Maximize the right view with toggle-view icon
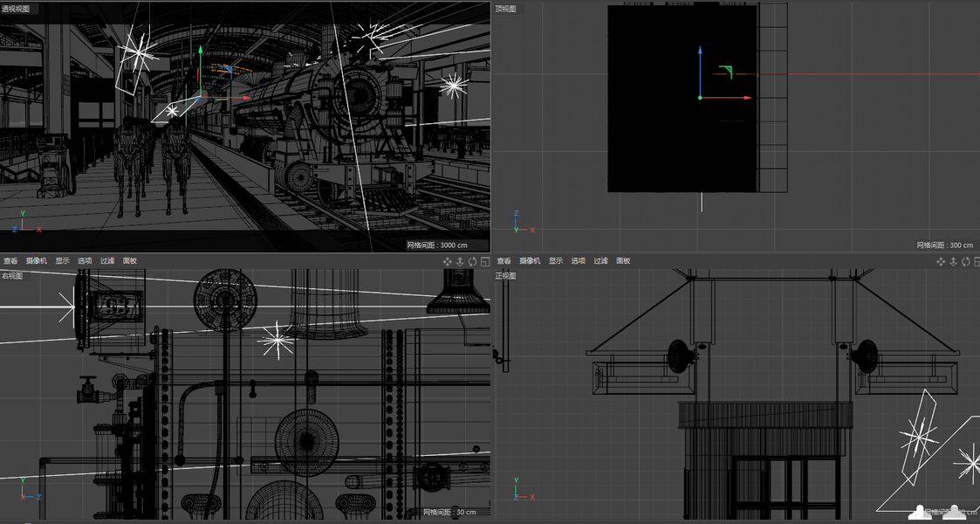 point(485,261)
